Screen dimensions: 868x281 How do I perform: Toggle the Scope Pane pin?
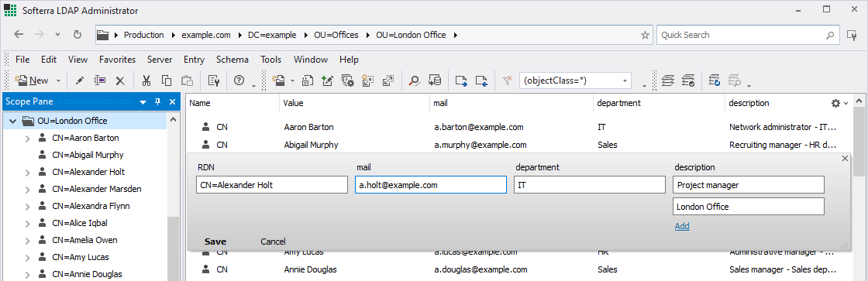[x=157, y=101]
